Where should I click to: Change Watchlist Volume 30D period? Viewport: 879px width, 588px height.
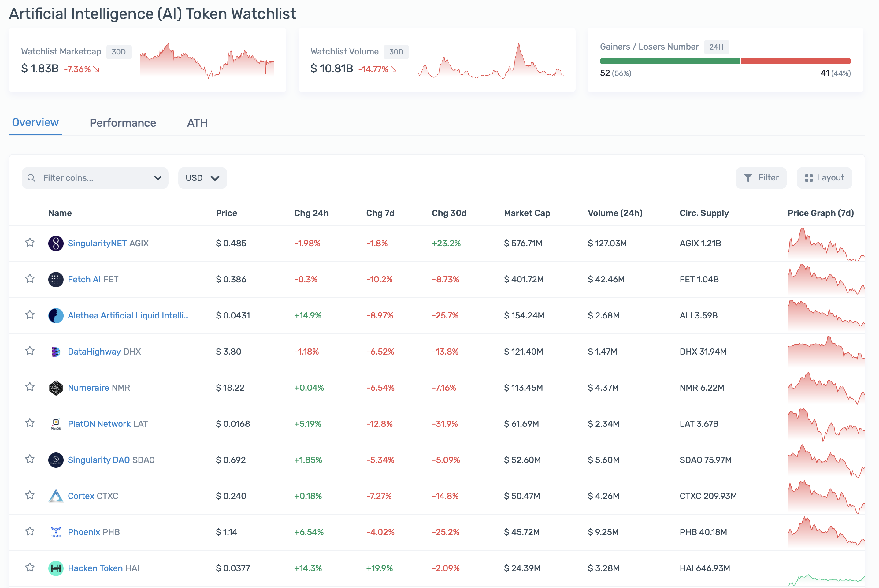click(396, 52)
